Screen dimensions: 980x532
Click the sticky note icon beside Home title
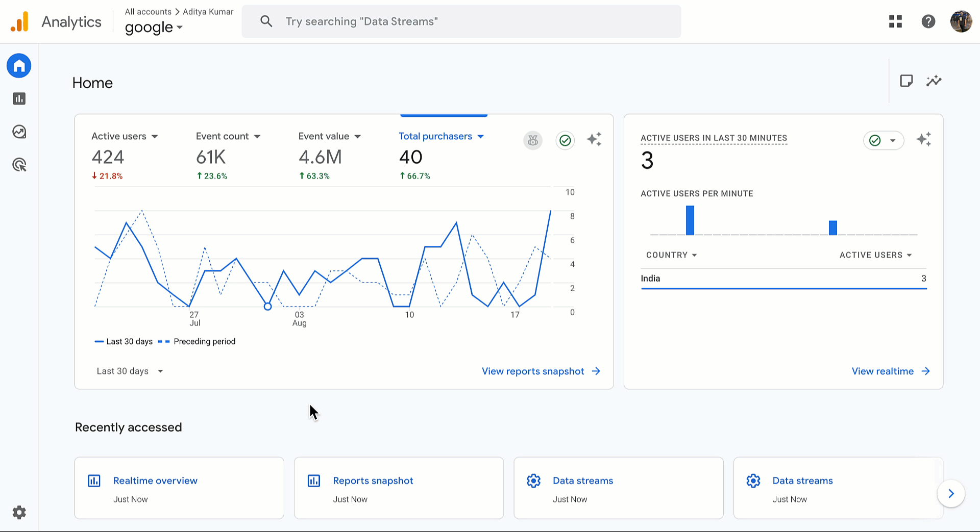click(906, 81)
